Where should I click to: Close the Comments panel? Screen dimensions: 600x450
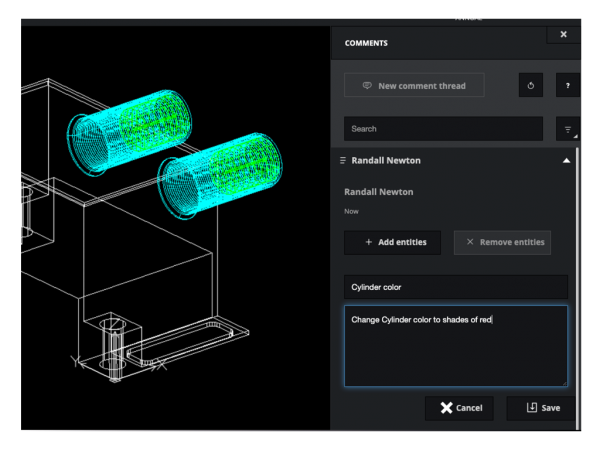(563, 34)
